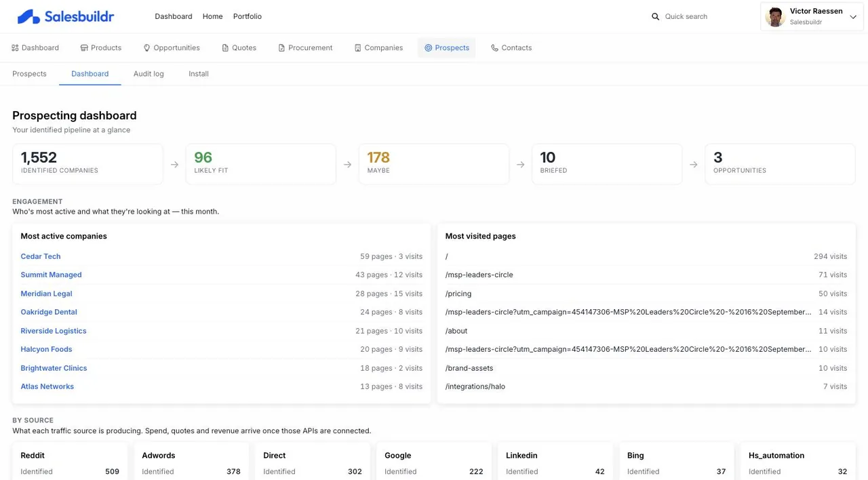
Task: Click the '294 visits' value
Action: coord(830,256)
